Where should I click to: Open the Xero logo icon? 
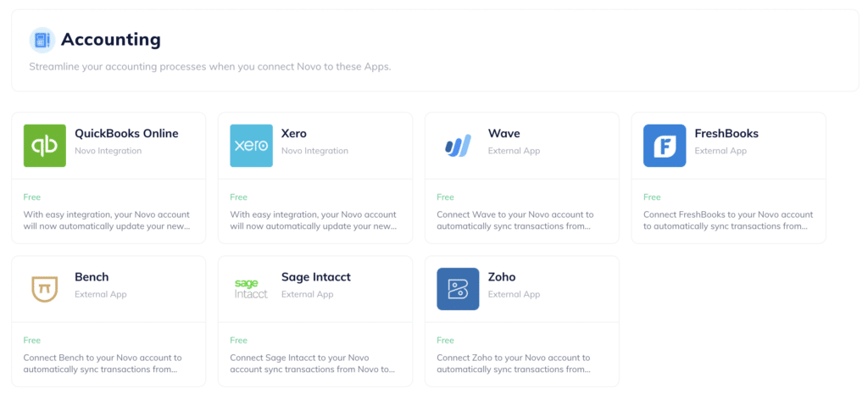pyautogui.click(x=251, y=146)
